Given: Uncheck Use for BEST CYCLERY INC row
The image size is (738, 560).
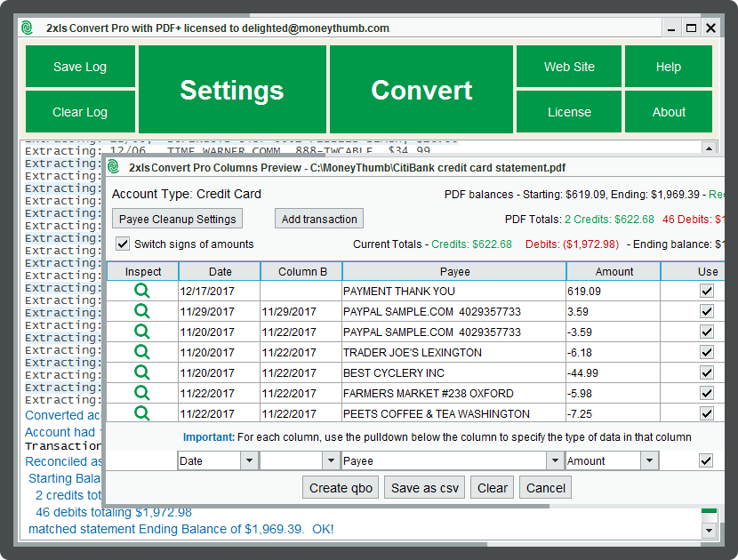Looking at the screenshot, I should [x=707, y=372].
